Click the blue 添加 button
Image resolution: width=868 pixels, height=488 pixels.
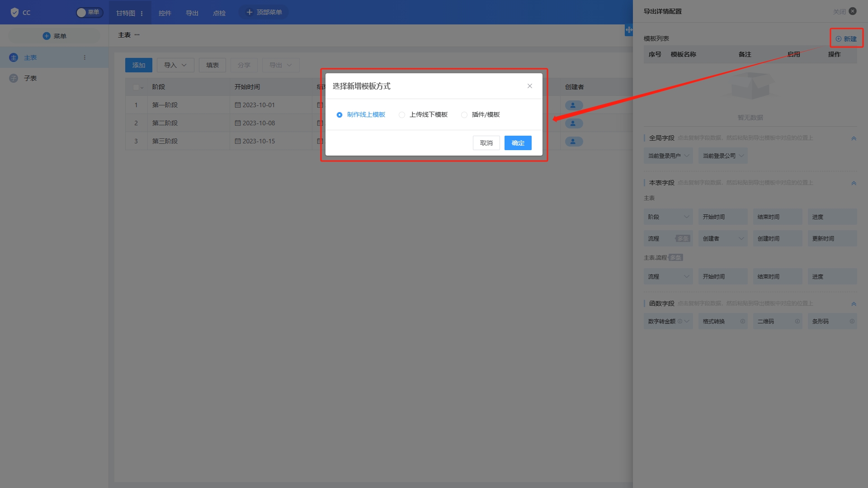click(139, 65)
